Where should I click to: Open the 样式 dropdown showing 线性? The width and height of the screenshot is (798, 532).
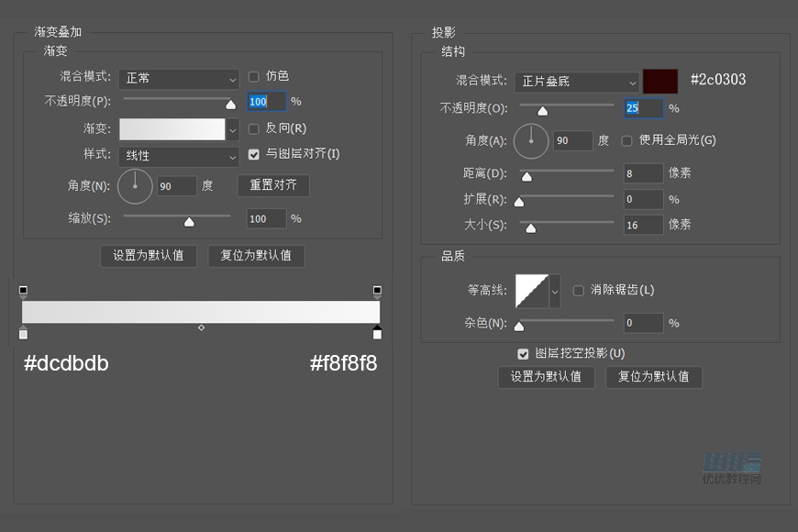coord(179,157)
